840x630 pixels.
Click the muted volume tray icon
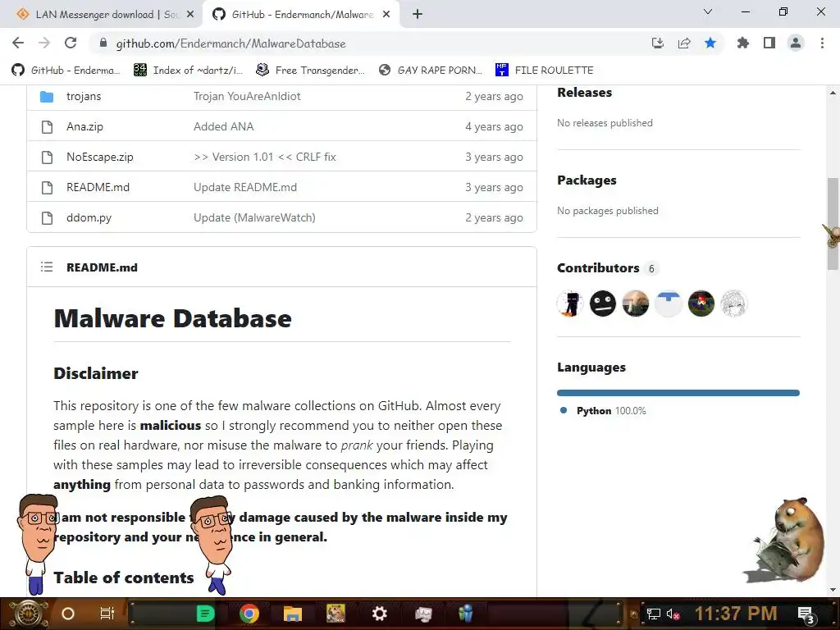tap(673, 614)
